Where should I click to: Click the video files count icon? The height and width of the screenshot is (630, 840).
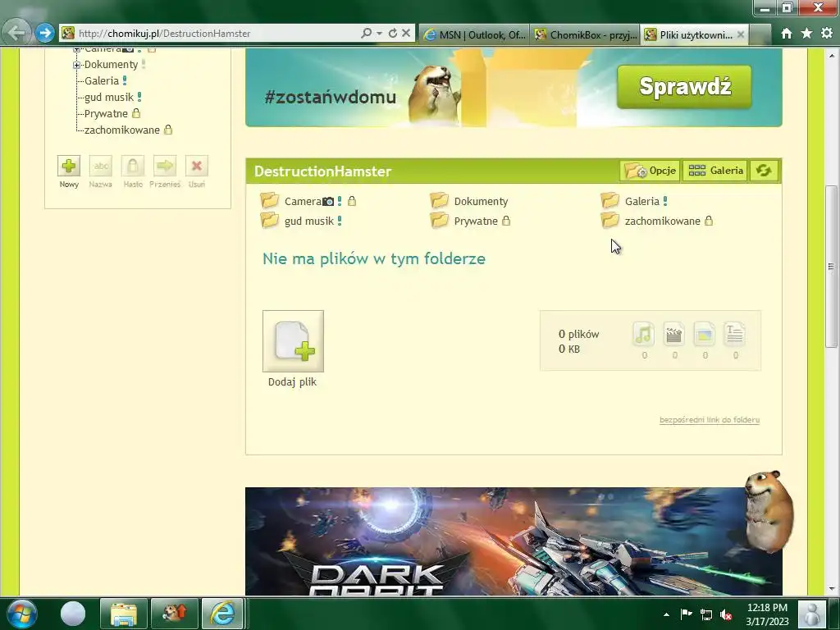pyautogui.click(x=674, y=335)
